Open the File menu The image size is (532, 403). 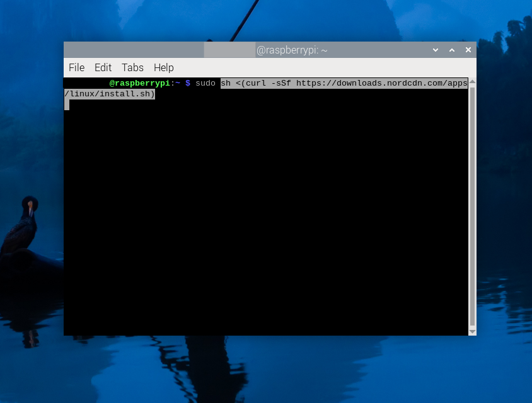pos(76,67)
